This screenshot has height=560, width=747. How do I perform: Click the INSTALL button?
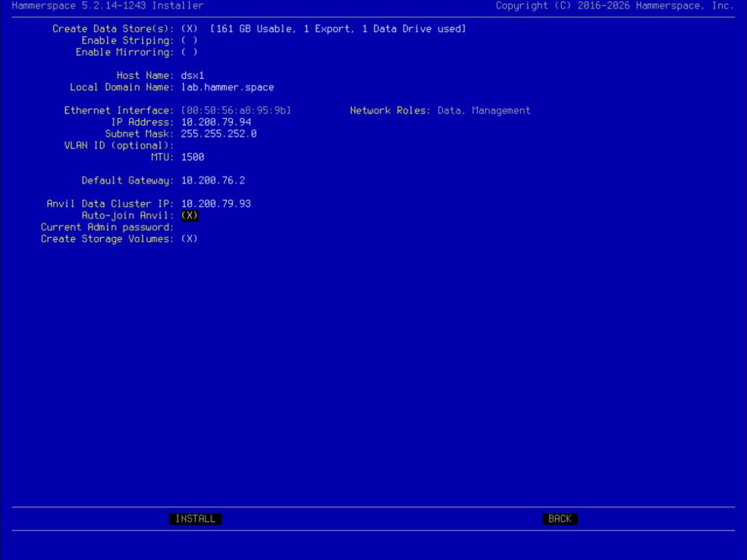point(196,519)
